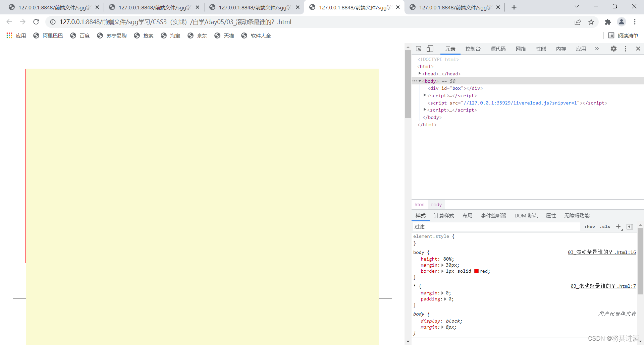Switch to the 性能 panel tab
The image size is (644, 345).
541,49
